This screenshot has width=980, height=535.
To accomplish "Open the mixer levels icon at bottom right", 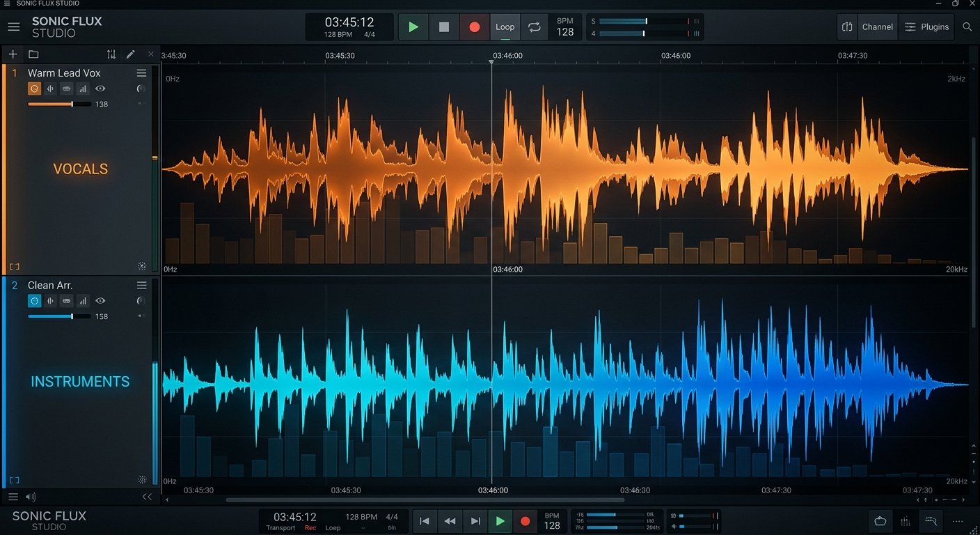I will click(906, 521).
